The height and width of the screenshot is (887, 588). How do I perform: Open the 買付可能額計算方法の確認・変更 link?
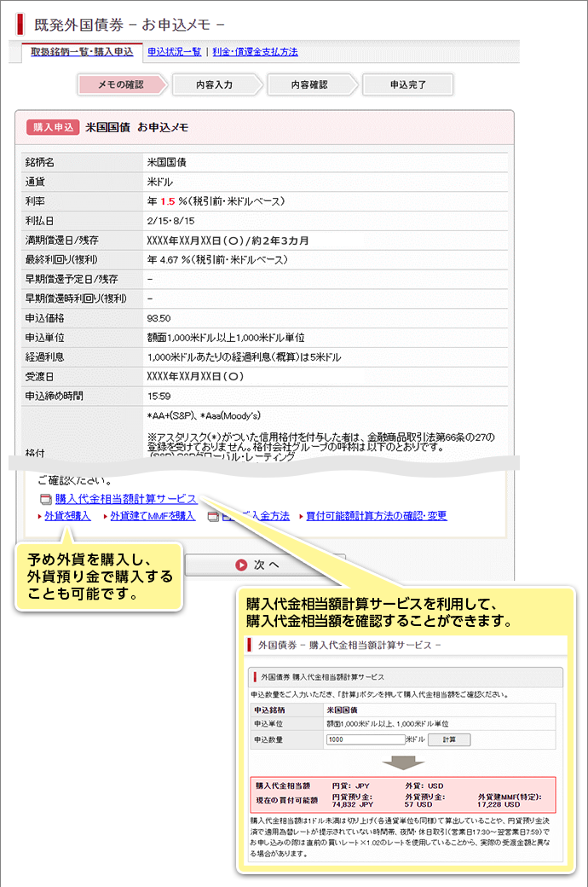(x=377, y=516)
